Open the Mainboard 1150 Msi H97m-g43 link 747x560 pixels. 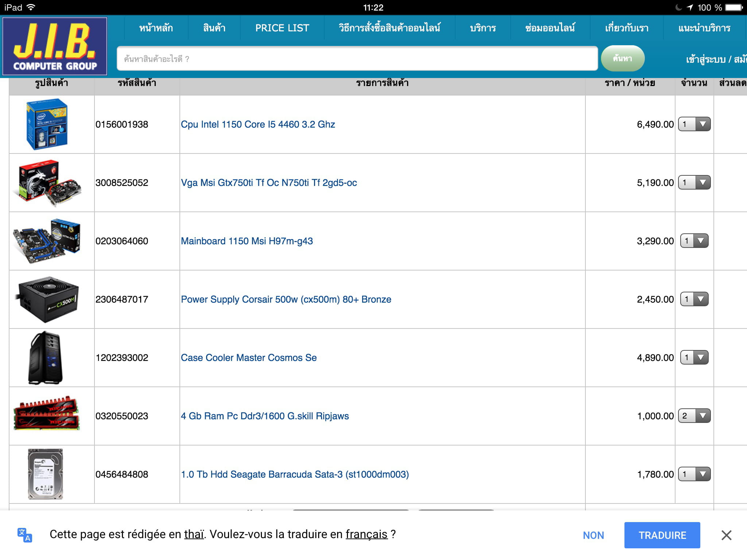(247, 241)
